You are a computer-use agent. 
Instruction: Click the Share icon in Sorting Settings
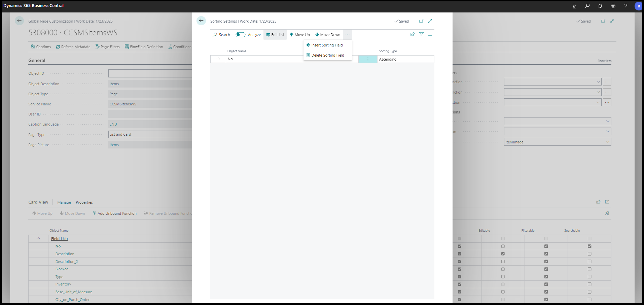click(x=413, y=34)
